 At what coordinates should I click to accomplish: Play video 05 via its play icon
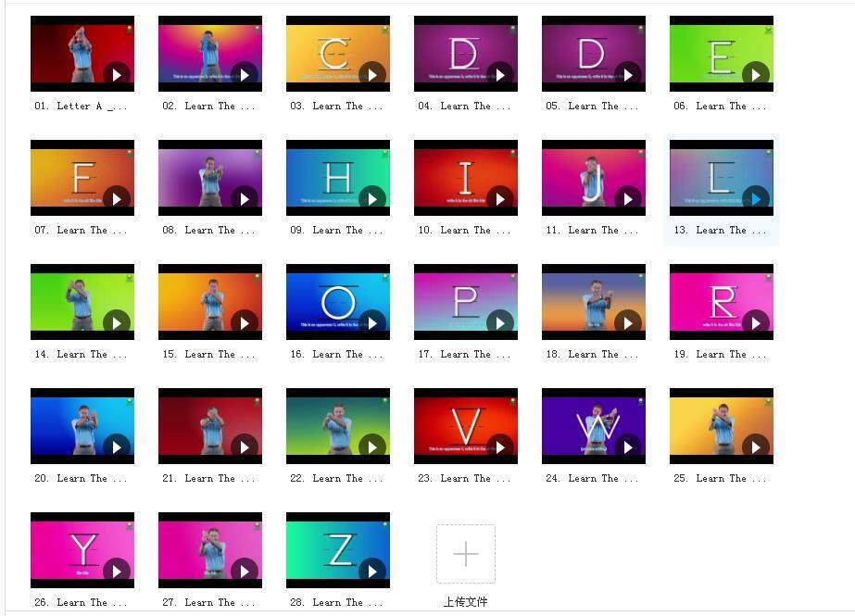point(628,75)
